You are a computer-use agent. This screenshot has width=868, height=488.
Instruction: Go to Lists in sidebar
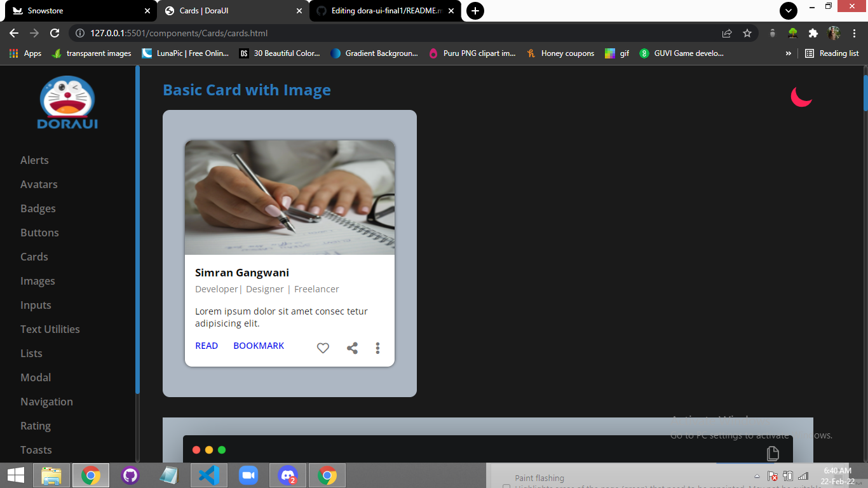[31, 353]
